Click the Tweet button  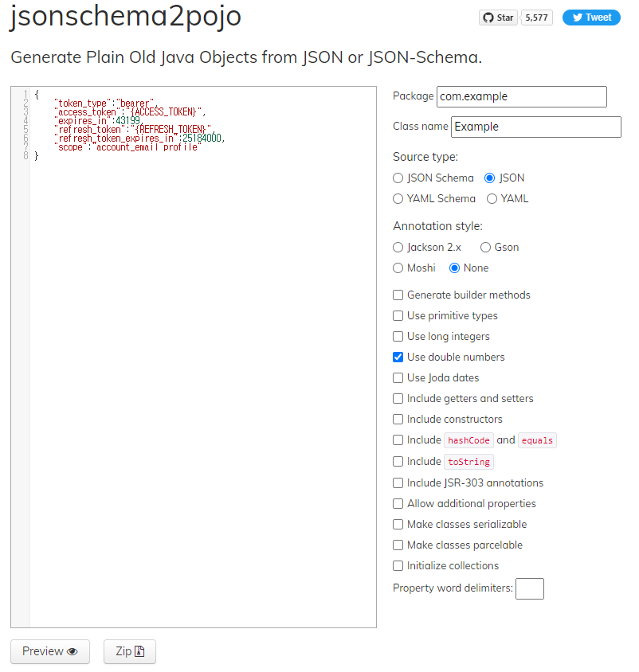click(591, 18)
